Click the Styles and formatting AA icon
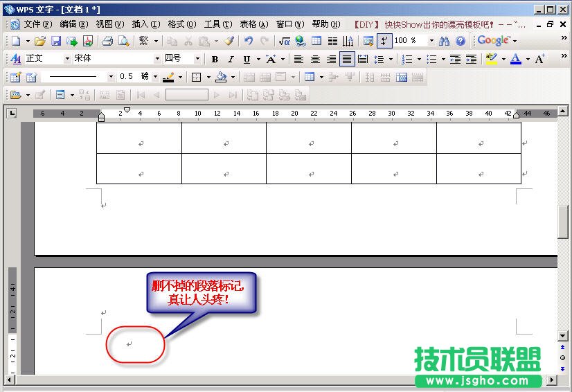572x392 pixels. (16, 59)
